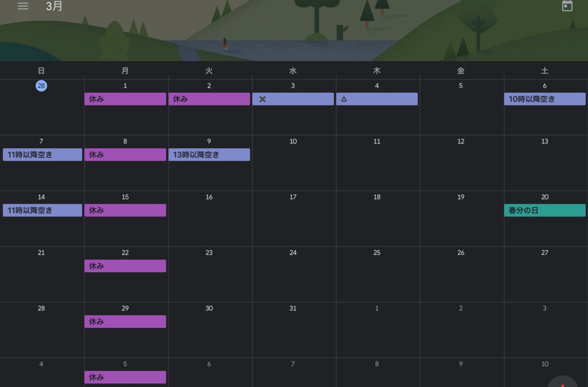Open the 休み event on March 29
Viewport: 588px width, 387px height.
click(125, 321)
